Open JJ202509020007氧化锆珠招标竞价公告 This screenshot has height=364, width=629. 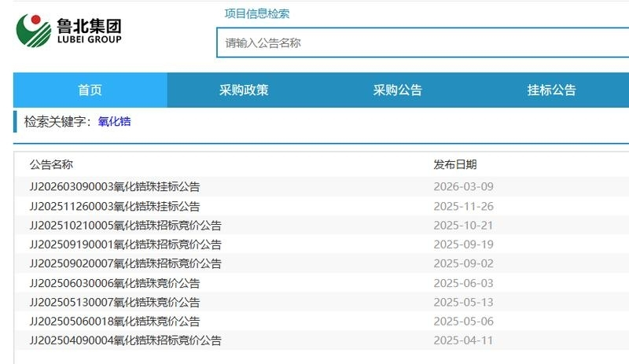(126, 263)
